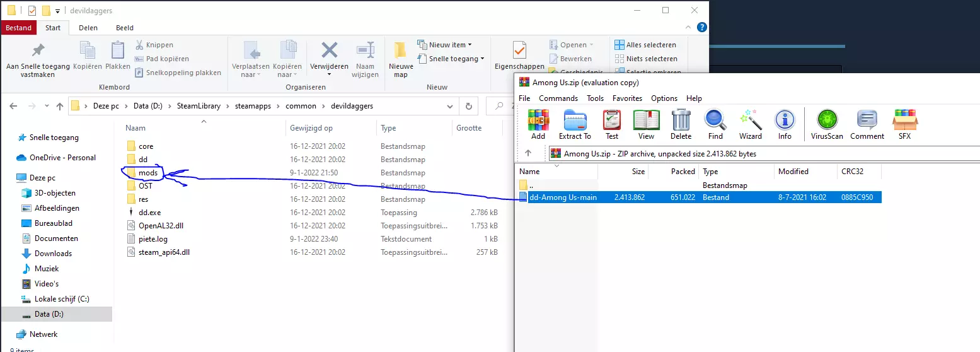Open WinRAR Options menu
This screenshot has height=352, width=980.
[x=664, y=98]
